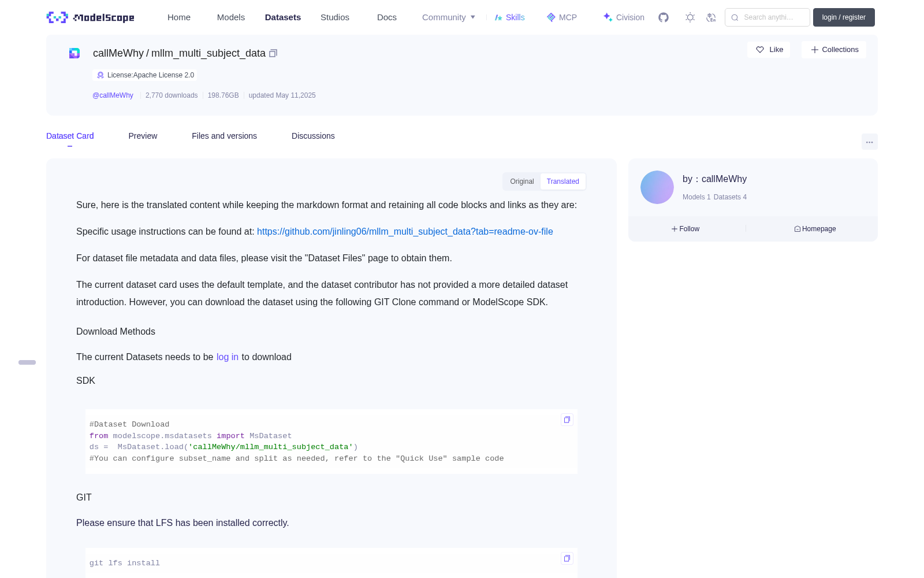Switch language with the translate icon
924x578 pixels.
tap(711, 17)
